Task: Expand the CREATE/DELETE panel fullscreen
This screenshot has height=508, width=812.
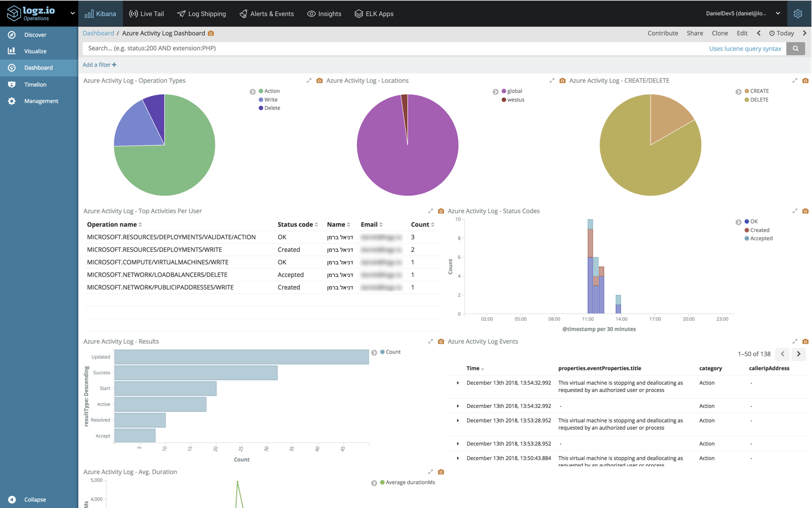Action: point(795,81)
